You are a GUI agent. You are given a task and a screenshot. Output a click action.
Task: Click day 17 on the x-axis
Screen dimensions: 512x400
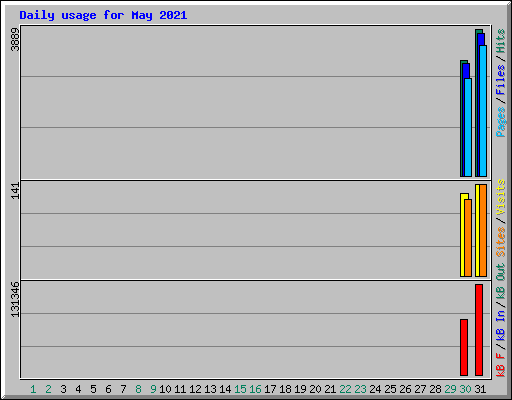pos(270,389)
